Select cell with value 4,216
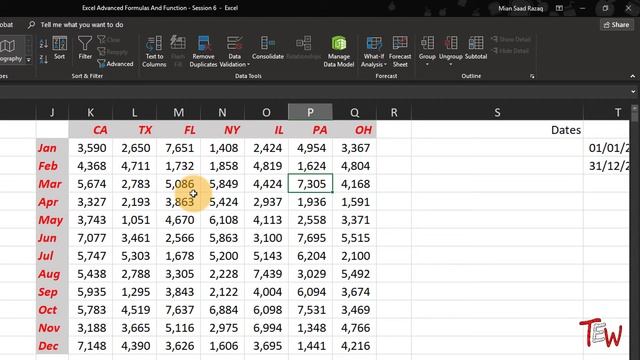 (x=354, y=346)
